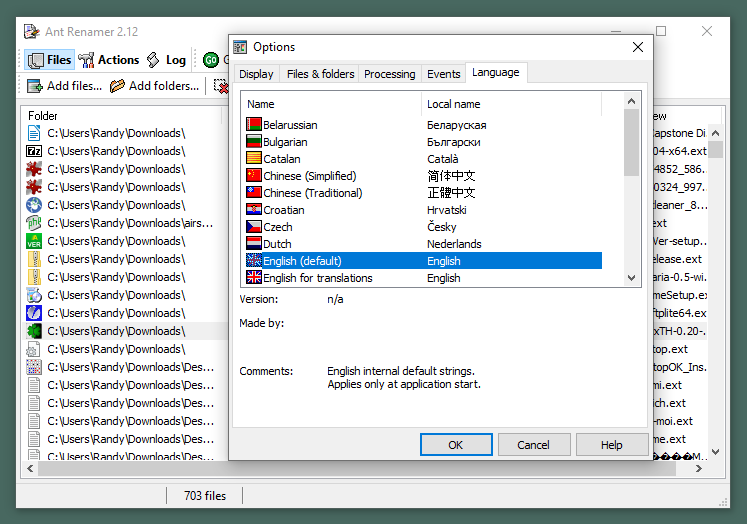Select 'Nederlands' local name entry
The width and height of the screenshot is (747, 524).
(454, 244)
